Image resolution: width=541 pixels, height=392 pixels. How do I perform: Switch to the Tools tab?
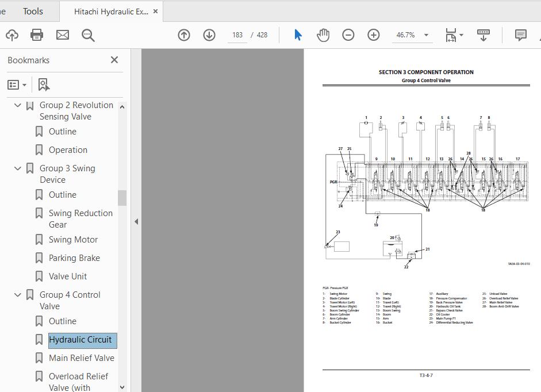(x=32, y=11)
